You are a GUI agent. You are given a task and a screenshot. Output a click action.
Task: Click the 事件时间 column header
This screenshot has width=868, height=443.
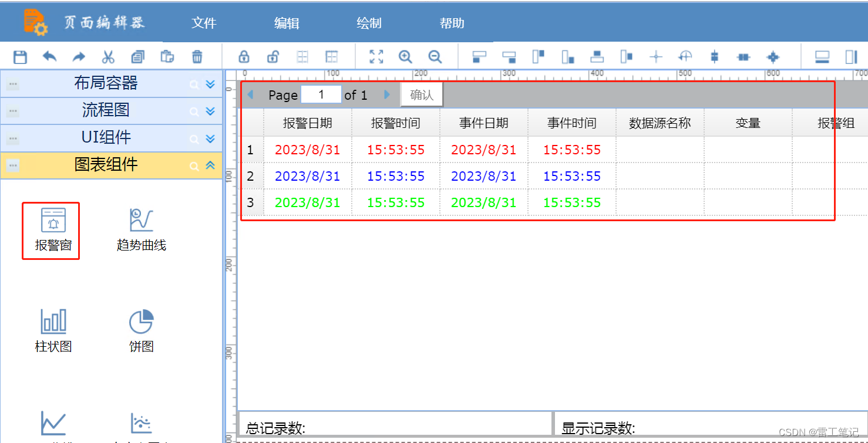click(572, 123)
